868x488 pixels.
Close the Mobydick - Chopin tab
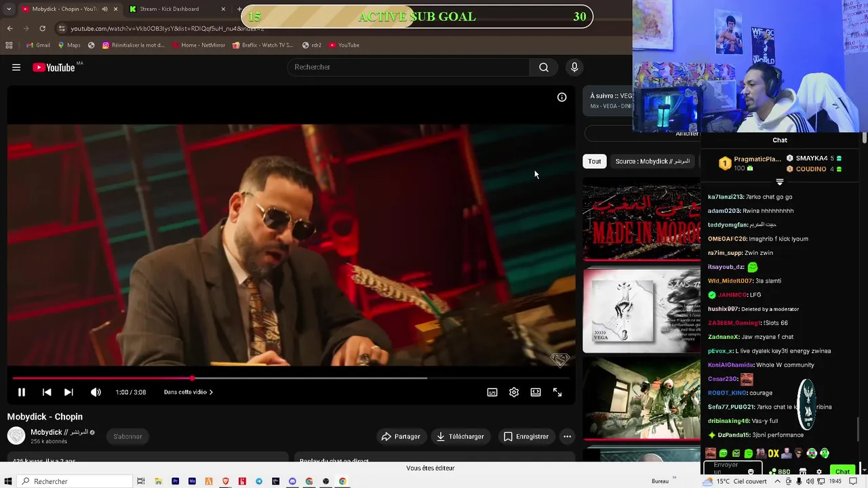115,9
